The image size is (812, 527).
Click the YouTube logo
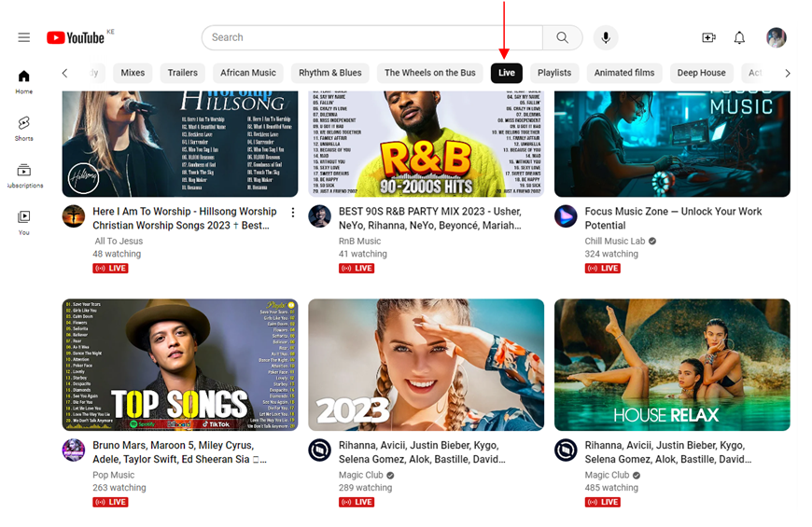pyautogui.click(x=76, y=37)
